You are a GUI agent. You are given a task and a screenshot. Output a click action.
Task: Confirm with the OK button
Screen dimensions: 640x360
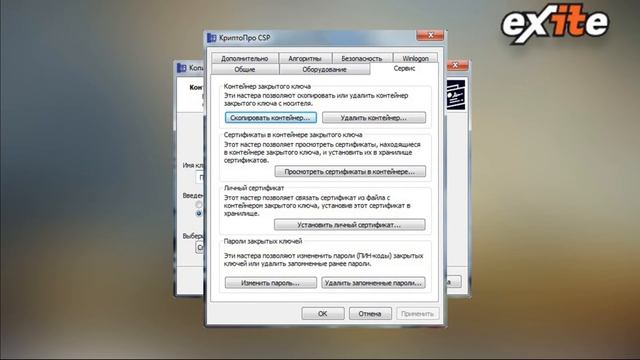click(322, 313)
